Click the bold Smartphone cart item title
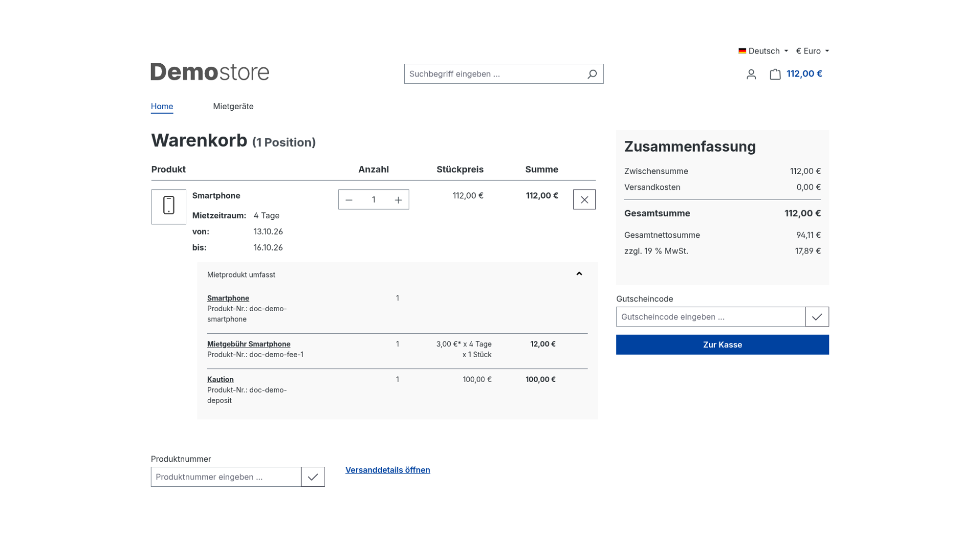This screenshot has width=980, height=551. (x=216, y=195)
